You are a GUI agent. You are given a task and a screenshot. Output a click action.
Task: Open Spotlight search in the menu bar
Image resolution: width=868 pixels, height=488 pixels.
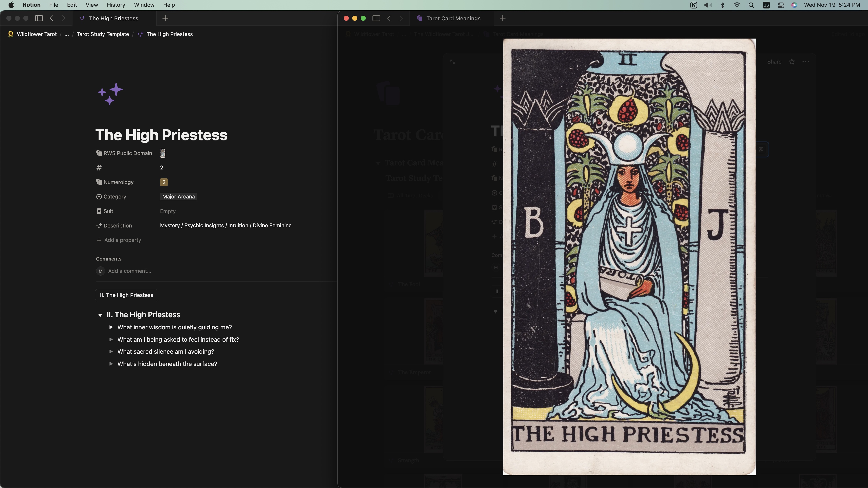[x=751, y=5]
